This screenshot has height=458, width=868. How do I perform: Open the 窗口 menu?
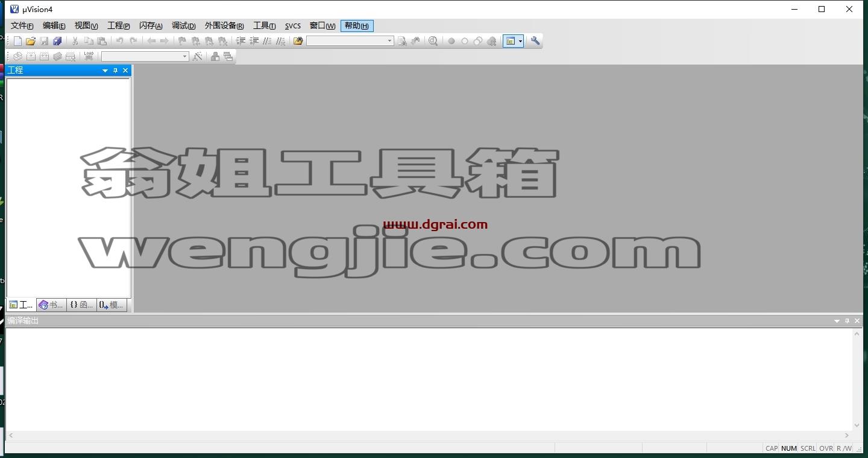(x=322, y=26)
